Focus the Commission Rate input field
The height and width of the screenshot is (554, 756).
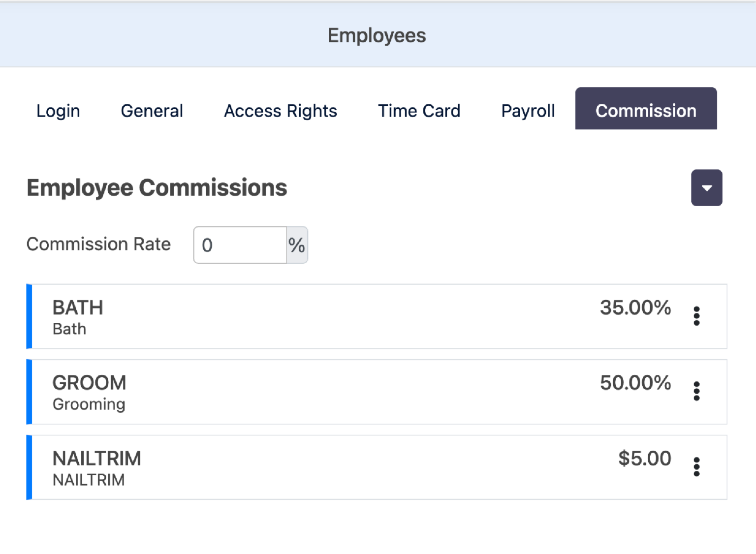pos(240,245)
